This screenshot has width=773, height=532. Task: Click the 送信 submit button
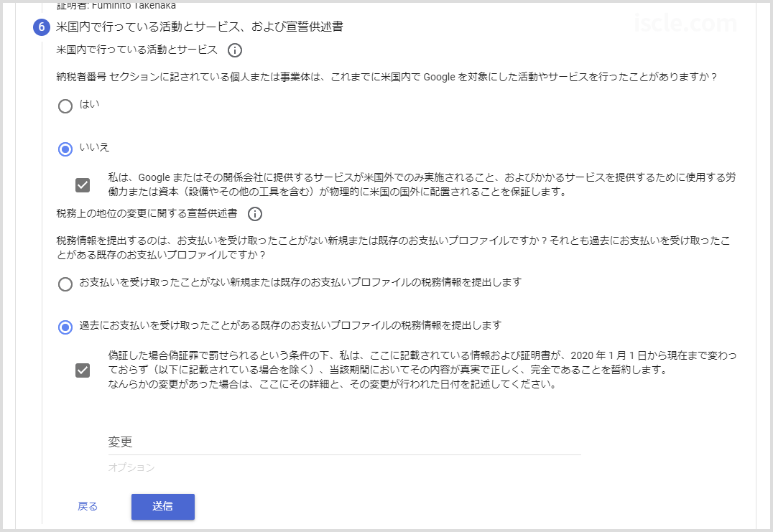162,506
